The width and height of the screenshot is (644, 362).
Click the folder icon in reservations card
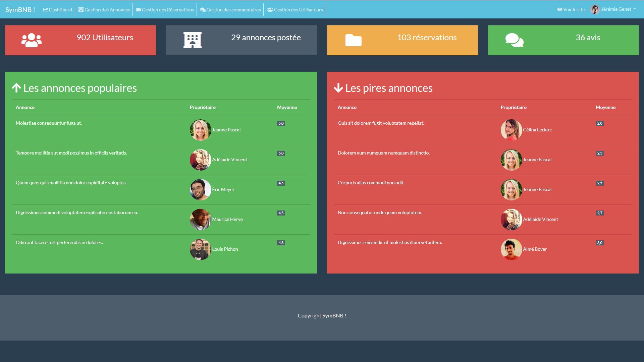click(354, 40)
